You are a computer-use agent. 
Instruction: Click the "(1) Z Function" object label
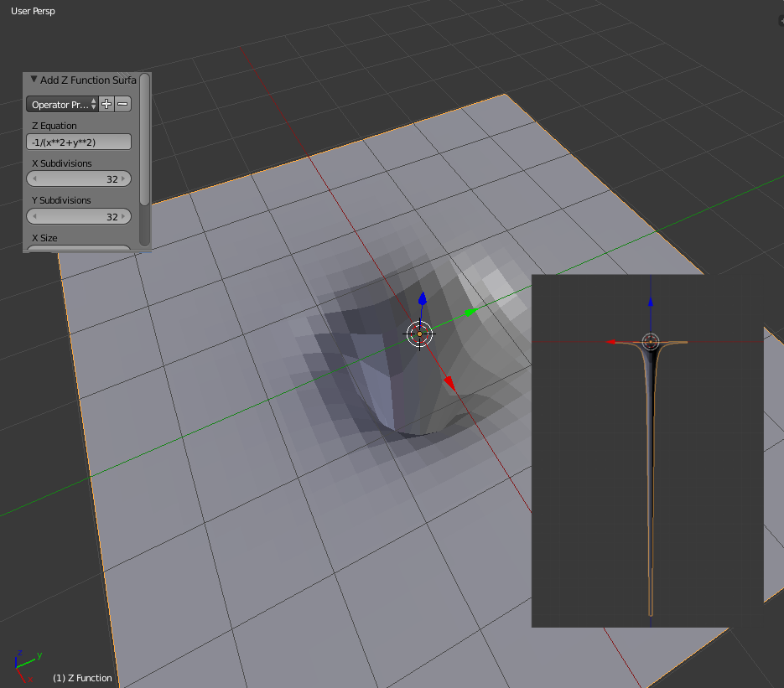(x=82, y=678)
